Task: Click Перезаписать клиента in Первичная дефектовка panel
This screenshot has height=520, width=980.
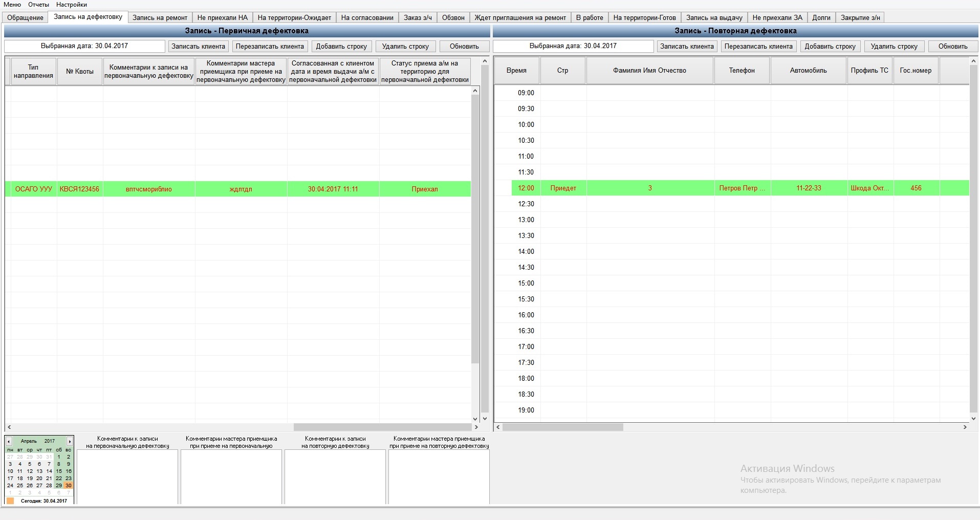Action: click(270, 46)
